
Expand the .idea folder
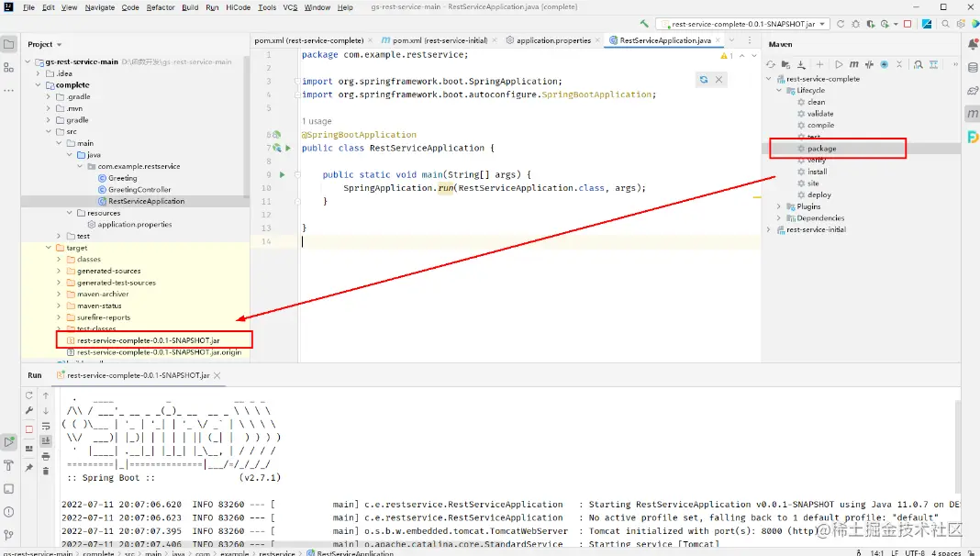click(39, 73)
